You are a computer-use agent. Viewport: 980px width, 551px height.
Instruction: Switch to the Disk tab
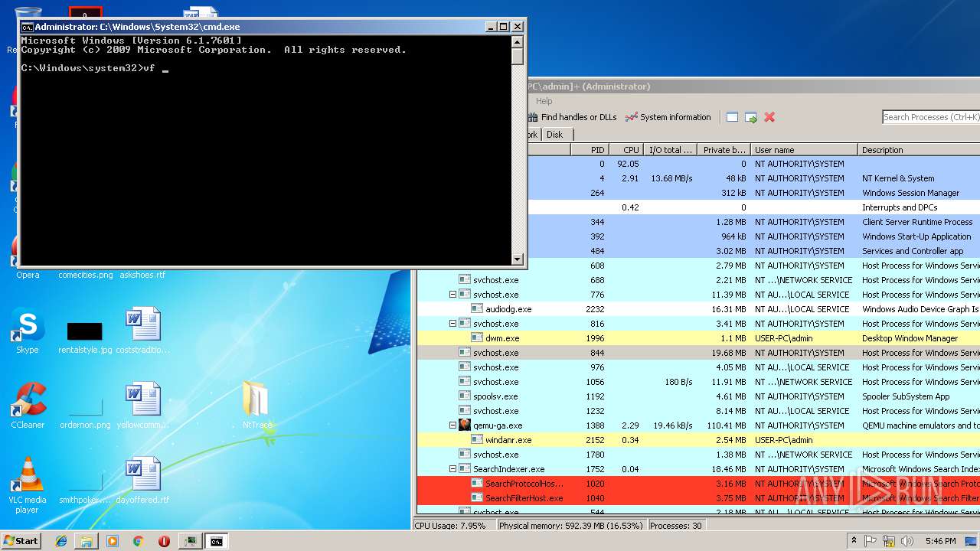pyautogui.click(x=555, y=135)
